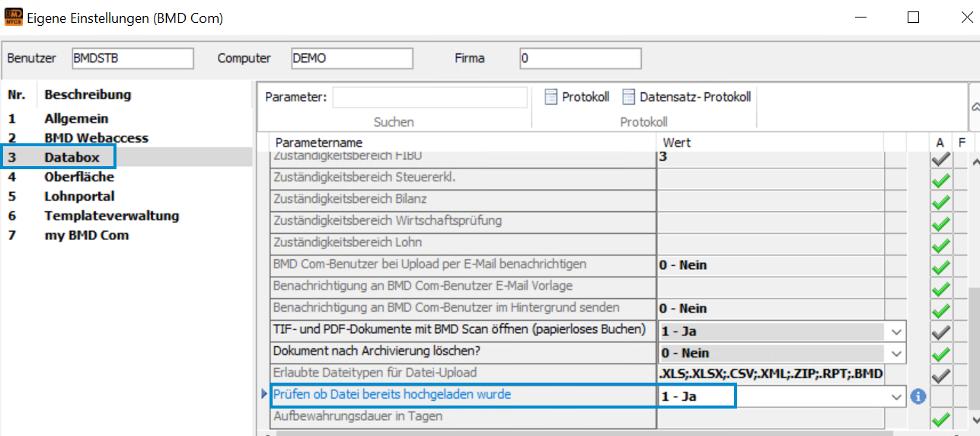Click the vertical scrollbar thumb
Screen dimensions: 980x436
click(x=974, y=349)
